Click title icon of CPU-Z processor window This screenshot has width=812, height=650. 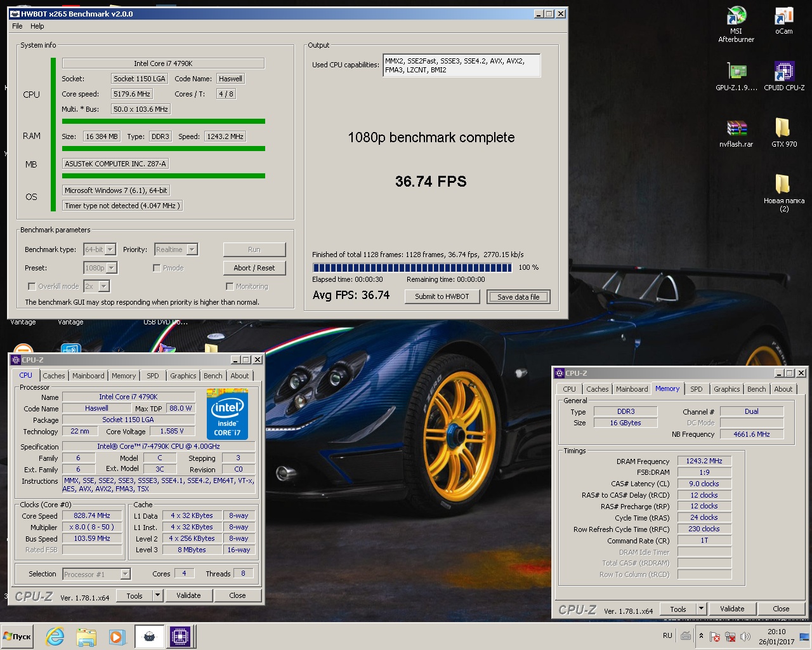pos(16,360)
